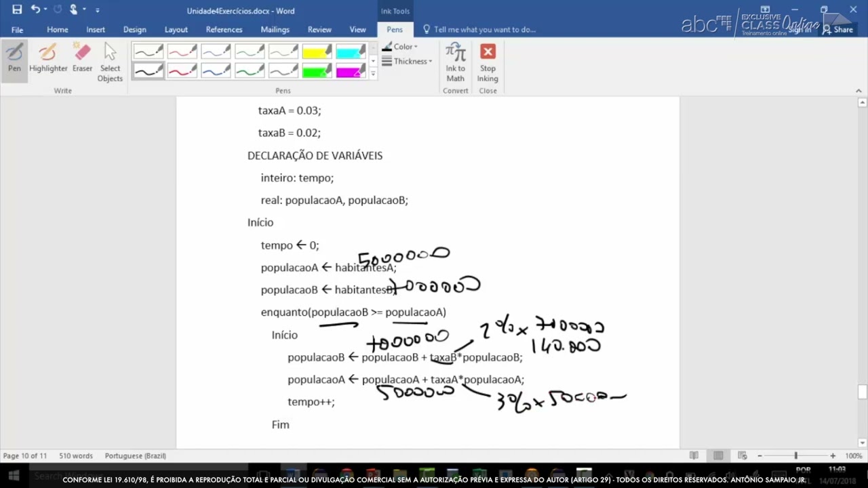Click the 100% zoom level

853,456
